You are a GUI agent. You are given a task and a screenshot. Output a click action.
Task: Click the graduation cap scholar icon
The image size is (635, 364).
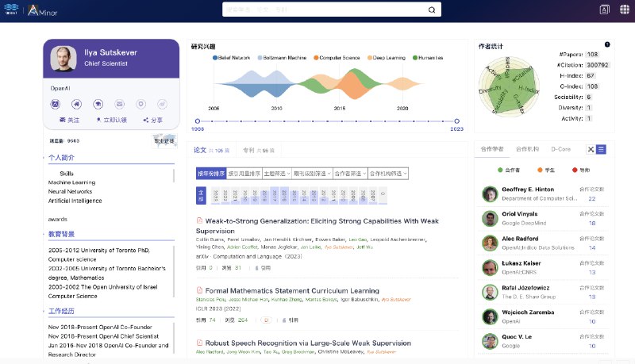[x=98, y=105]
